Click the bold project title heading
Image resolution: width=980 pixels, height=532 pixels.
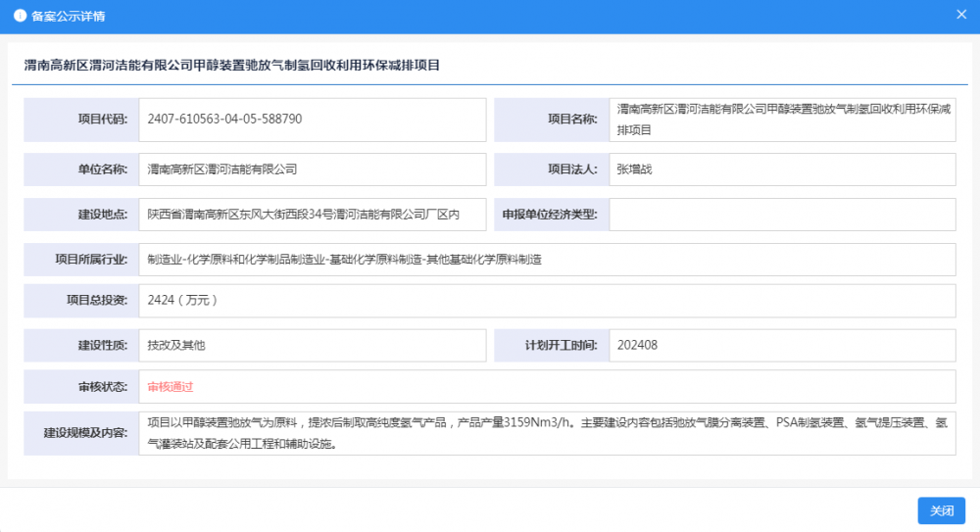232,66
